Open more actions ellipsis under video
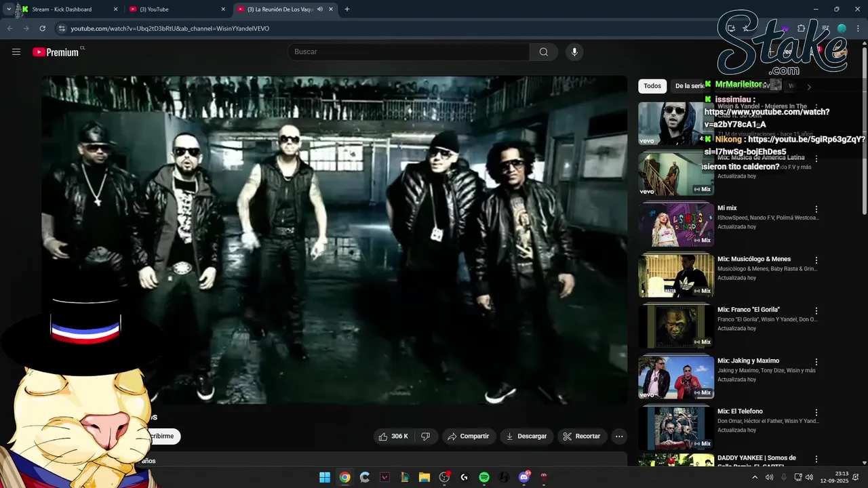868x488 pixels. (x=619, y=436)
